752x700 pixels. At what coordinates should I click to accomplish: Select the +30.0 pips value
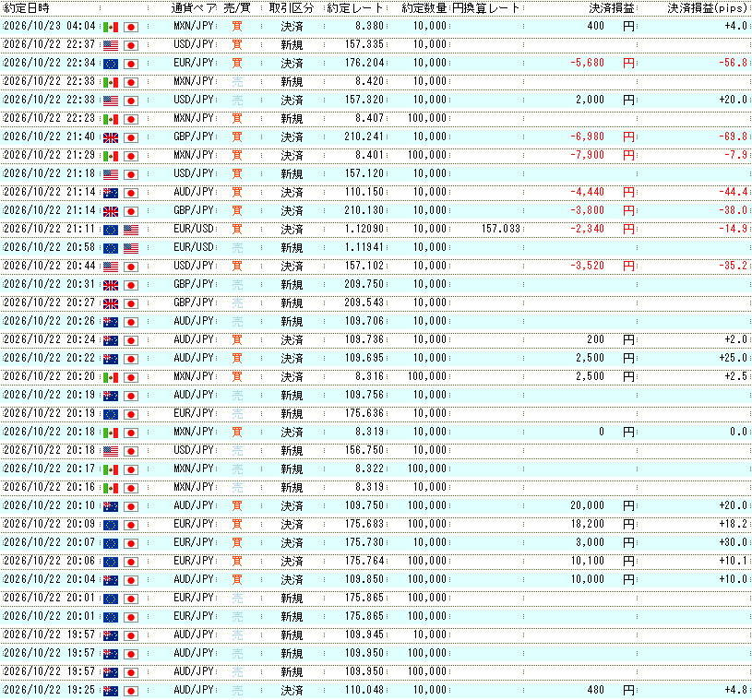pyautogui.click(x=734, y=542)
